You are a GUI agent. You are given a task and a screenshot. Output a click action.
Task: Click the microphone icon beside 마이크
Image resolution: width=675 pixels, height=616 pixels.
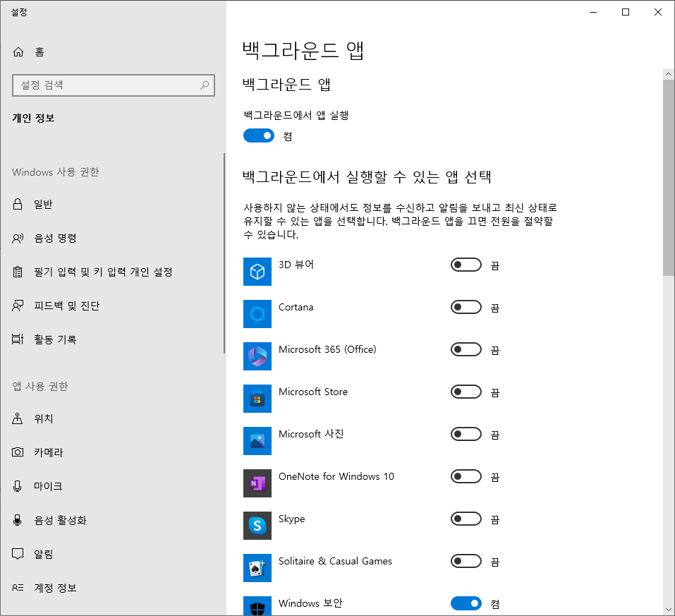pyautogui.click(x=18, y=486)
